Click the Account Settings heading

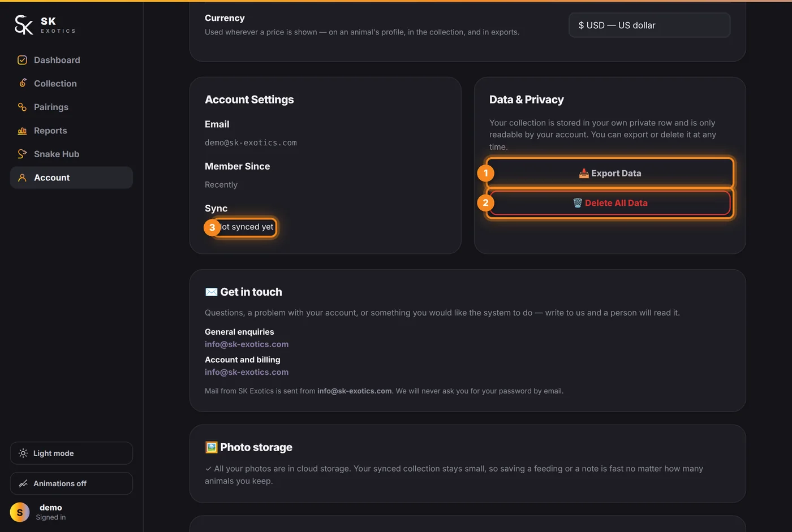coord(249,100)
